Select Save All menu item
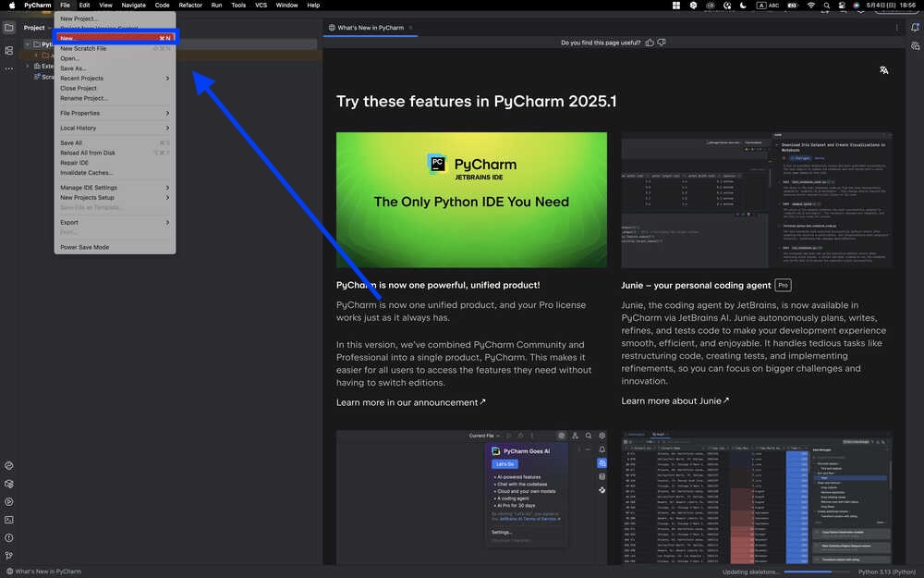 pyautogui.click(x=115, y=142)
